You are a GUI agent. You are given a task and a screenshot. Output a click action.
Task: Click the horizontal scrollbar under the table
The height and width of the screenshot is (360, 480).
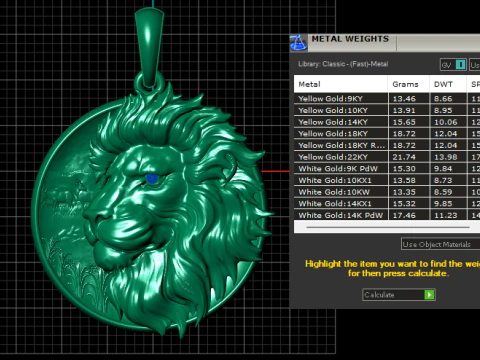pos(388,227)
